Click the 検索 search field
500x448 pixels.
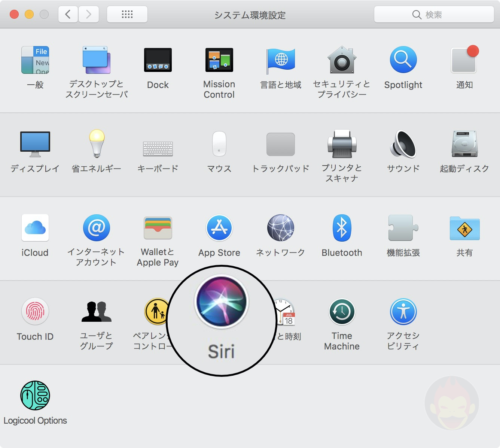(x=434, y=15)
